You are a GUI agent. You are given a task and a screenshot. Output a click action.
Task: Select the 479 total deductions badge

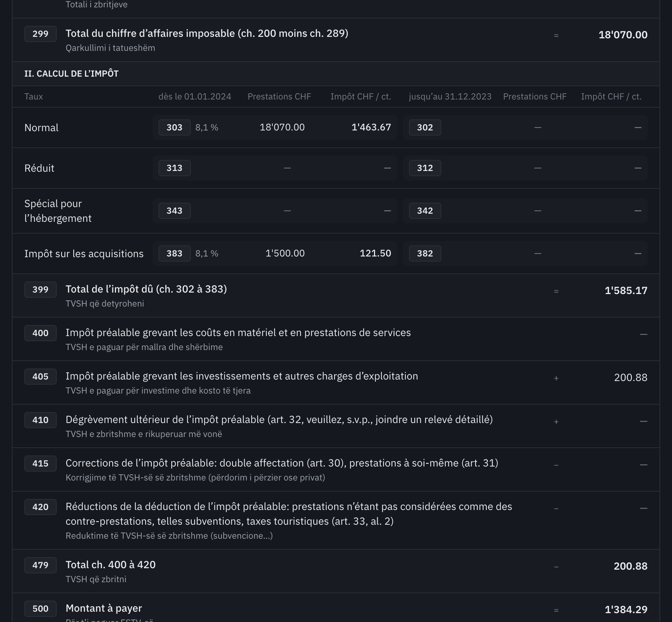tap(41, 565)
